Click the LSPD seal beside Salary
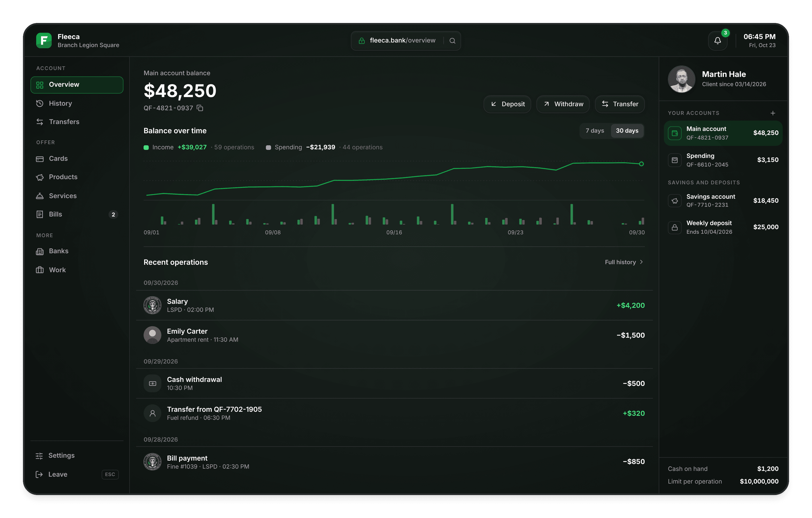Viewport: 812px width, 518px height. click(x=152, y=305)
